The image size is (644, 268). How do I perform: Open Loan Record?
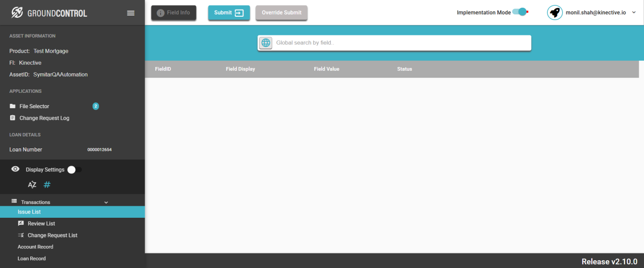(x=32, y=258)
